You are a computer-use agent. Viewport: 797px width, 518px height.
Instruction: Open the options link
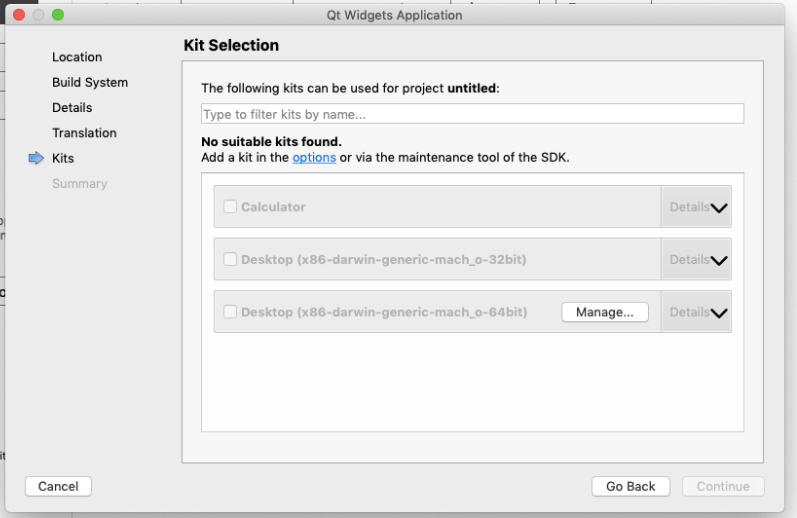point(314,158)
